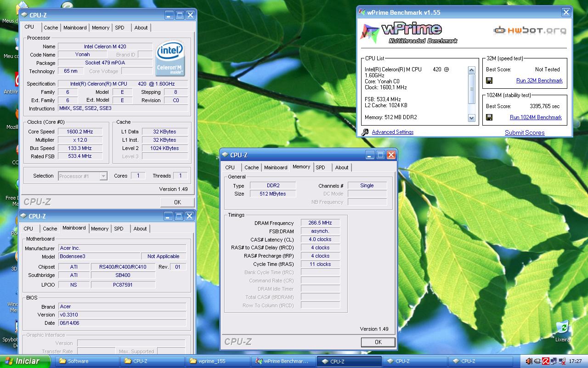The image size is (588, 368).
Task: Click the wPrime Multithreaded Benchmark logo
Action: (409, 33)
